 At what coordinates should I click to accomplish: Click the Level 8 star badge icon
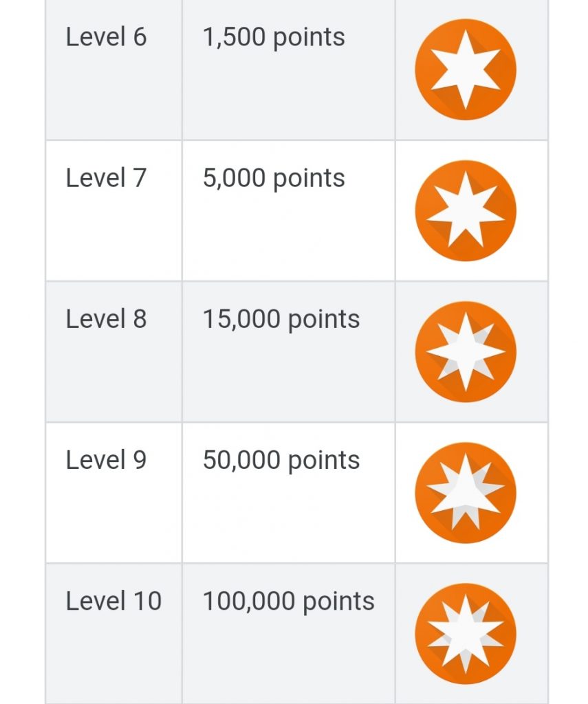coord(466,351)
